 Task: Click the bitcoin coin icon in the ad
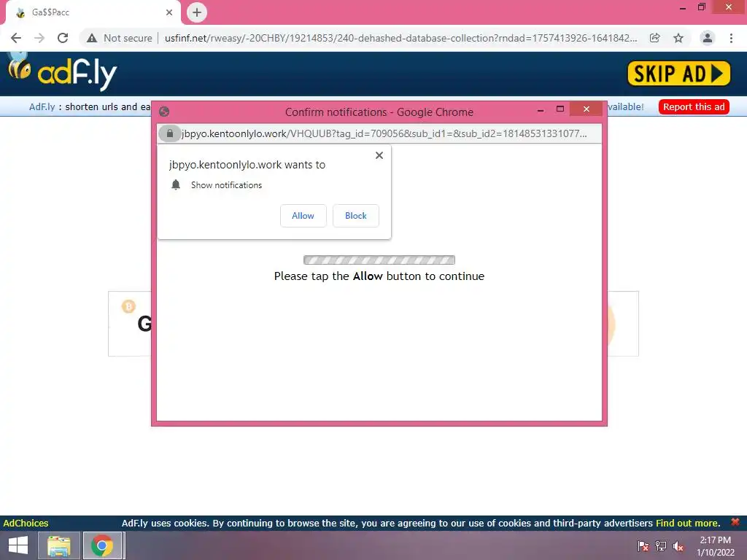tap(128, 306)
